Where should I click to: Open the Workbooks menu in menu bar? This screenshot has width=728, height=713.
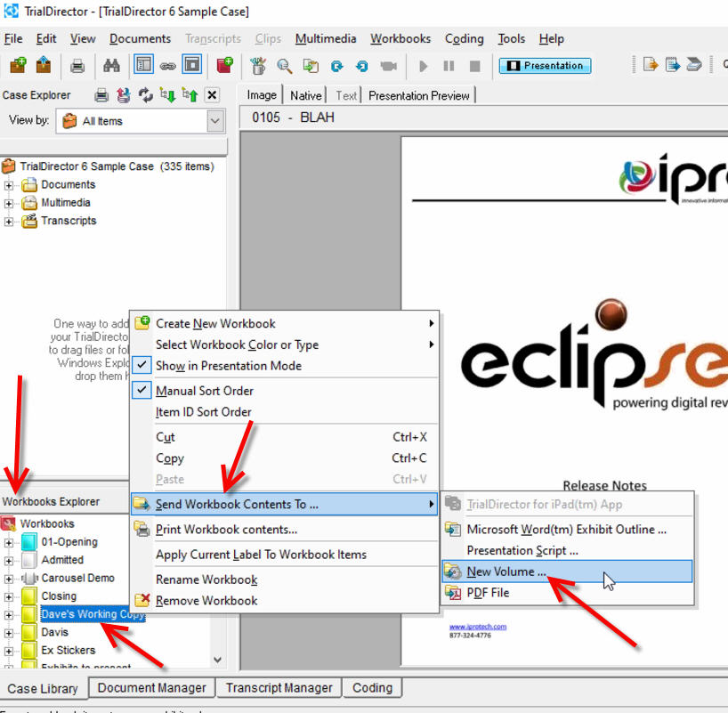pos(400,38)
